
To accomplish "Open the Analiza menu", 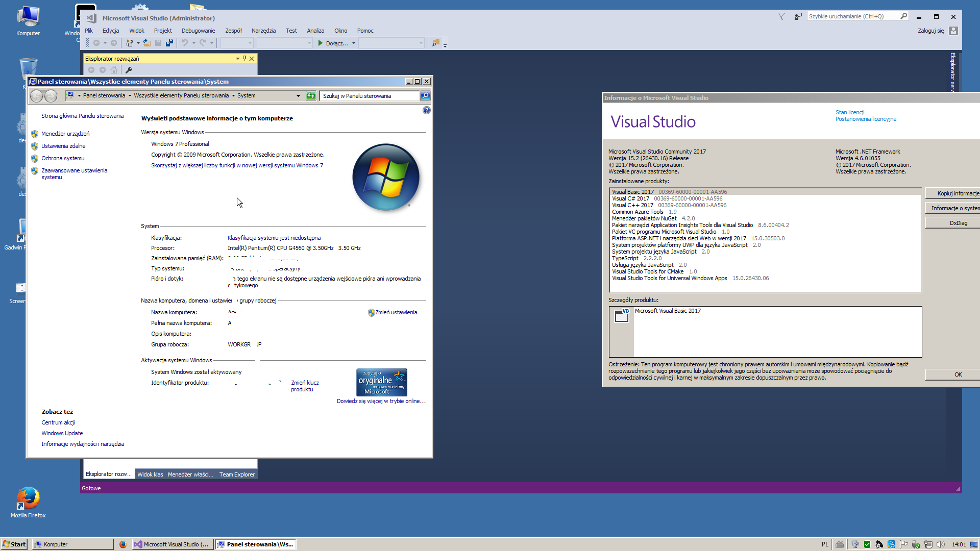I will 315,31.
